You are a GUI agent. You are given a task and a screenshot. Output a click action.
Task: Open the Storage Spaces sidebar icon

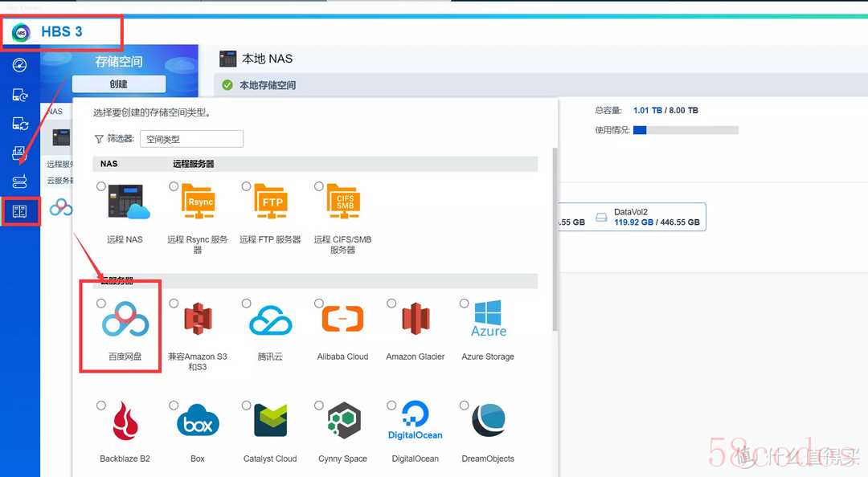(20, 211)
